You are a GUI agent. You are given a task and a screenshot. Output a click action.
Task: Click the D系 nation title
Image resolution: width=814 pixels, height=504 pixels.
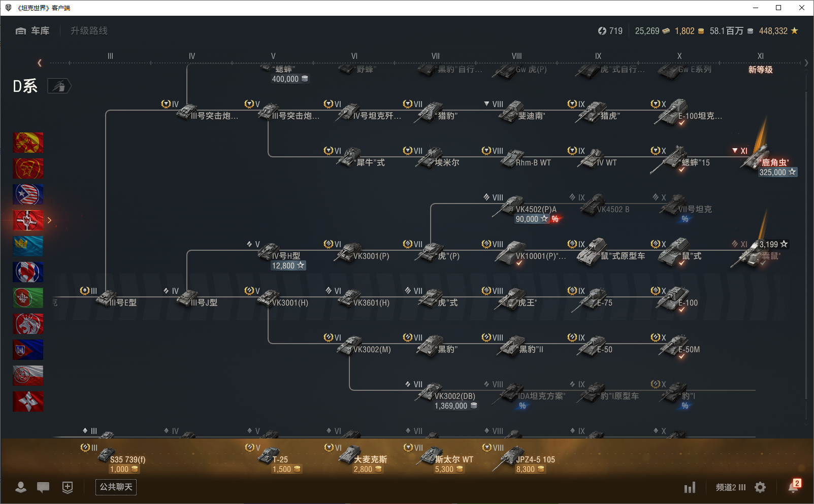[25, 86]
